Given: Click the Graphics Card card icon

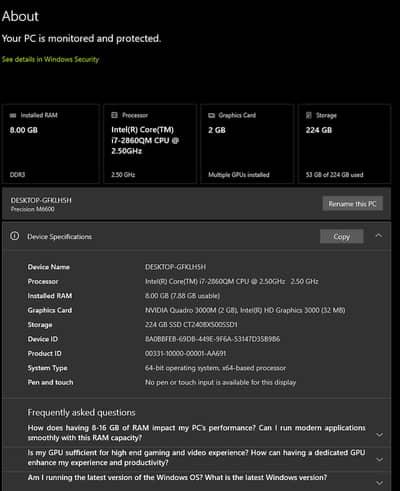Looking at the screenshot, I should (x=211, y=115).
